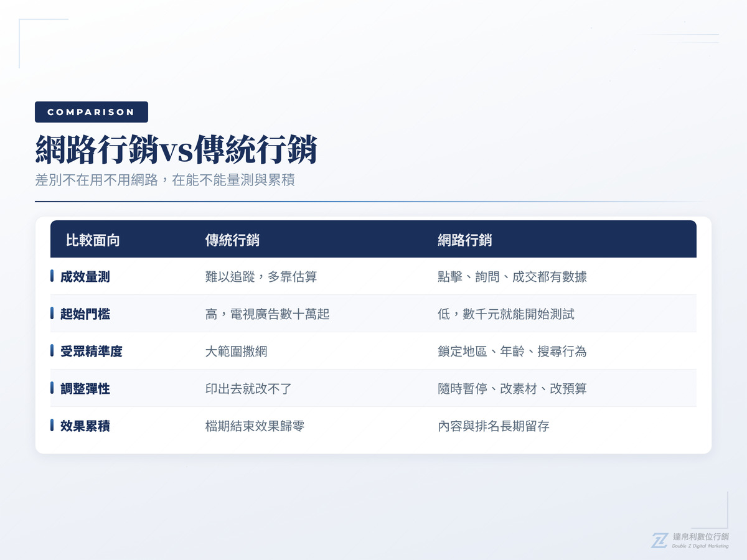Click subtitle 差別不在用不用網路，在能不能量測與累積
Image resolution: width=747 pixels, height=560 pixels.
click(165, 180)
